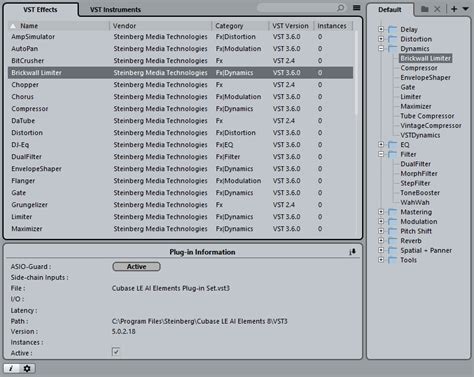Image resolution: width=474 pixels, height=377 pixels.
Task: Expand the EQ folder
Action: (381, 144)
